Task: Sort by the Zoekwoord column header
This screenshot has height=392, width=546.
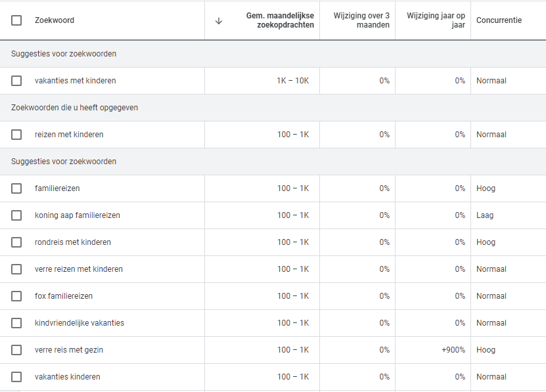Action: tap(55, 20)
